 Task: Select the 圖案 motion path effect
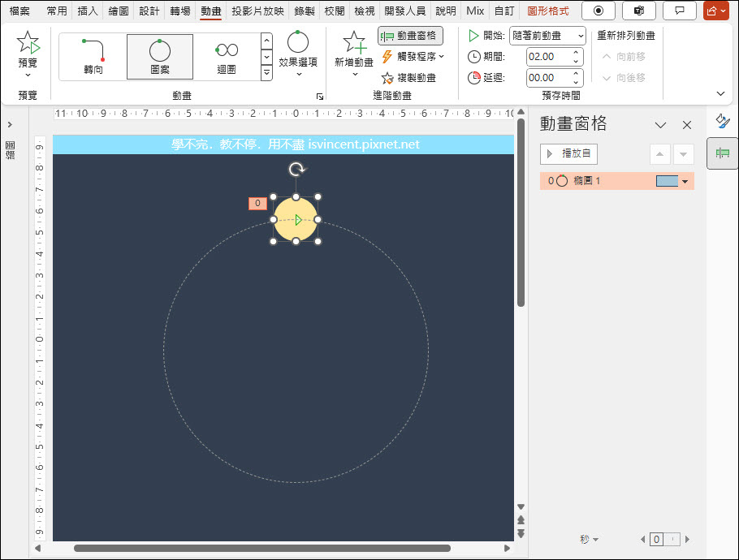[160, 57]
